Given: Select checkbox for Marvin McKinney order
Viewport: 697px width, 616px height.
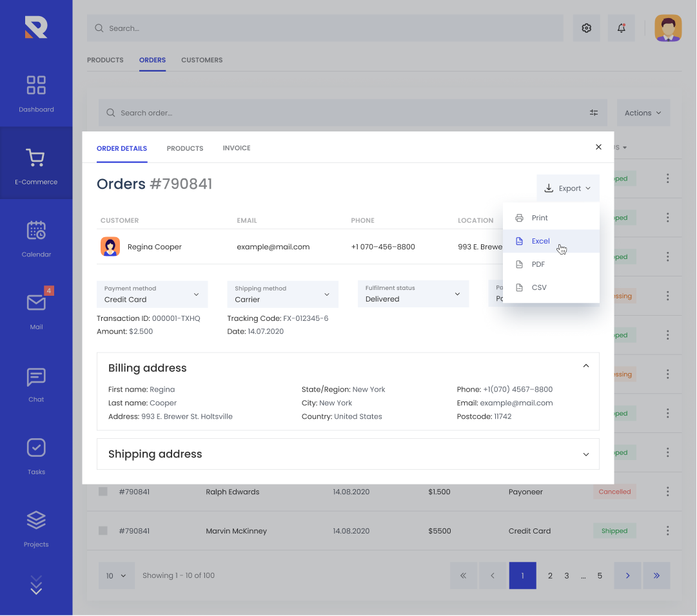Looking at the screenshot, I should [x=103, y=531].
